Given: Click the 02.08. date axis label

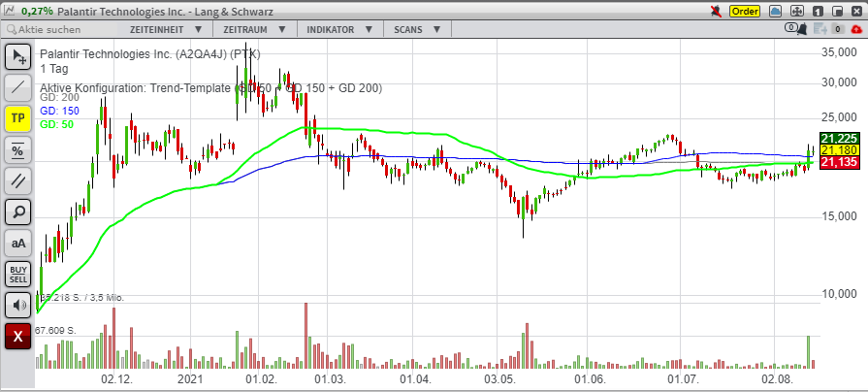Looking at the screenshot, I should tap(777, 379).
